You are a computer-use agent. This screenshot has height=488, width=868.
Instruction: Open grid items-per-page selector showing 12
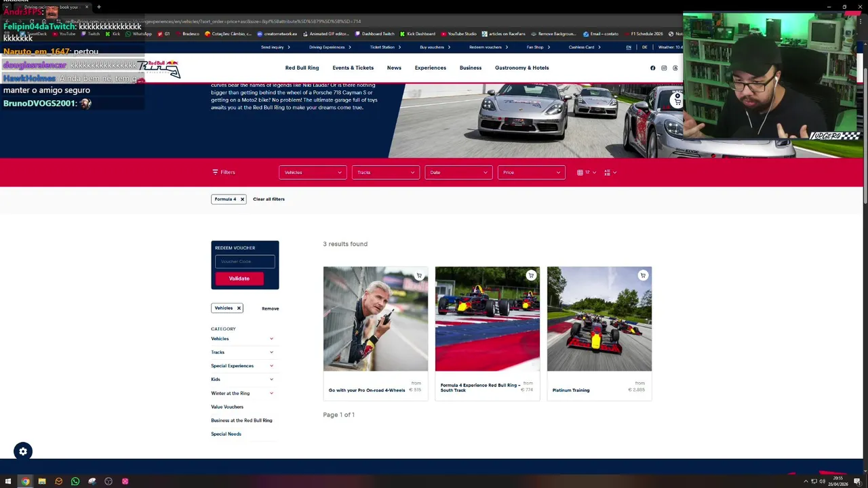587,172
